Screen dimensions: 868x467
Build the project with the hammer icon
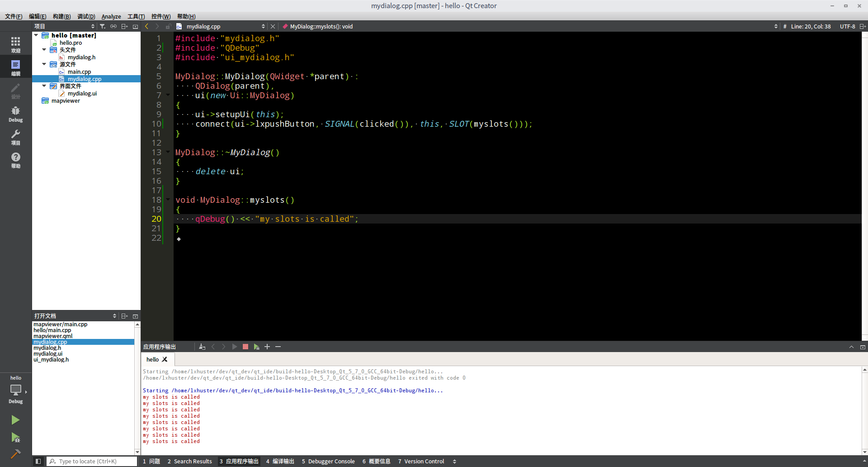pyautogui.click(x=15, y=454)
